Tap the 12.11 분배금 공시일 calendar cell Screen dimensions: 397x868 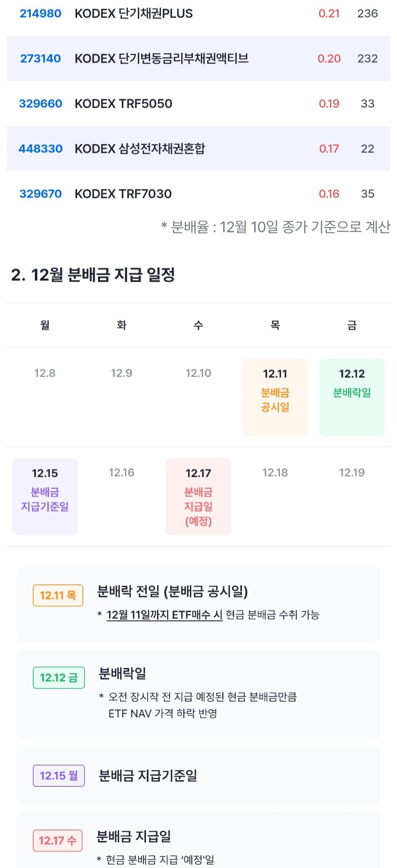coord(275,397)
